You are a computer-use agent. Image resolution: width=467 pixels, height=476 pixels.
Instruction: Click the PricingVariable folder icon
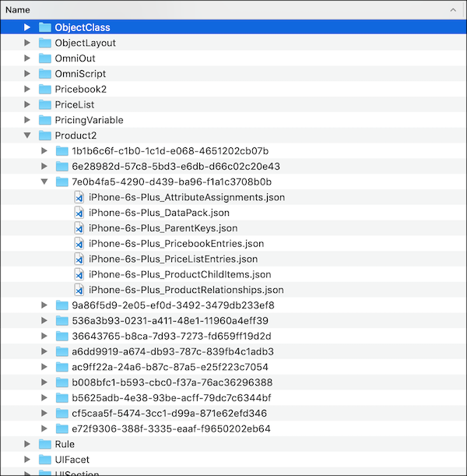tap(45, 120)
